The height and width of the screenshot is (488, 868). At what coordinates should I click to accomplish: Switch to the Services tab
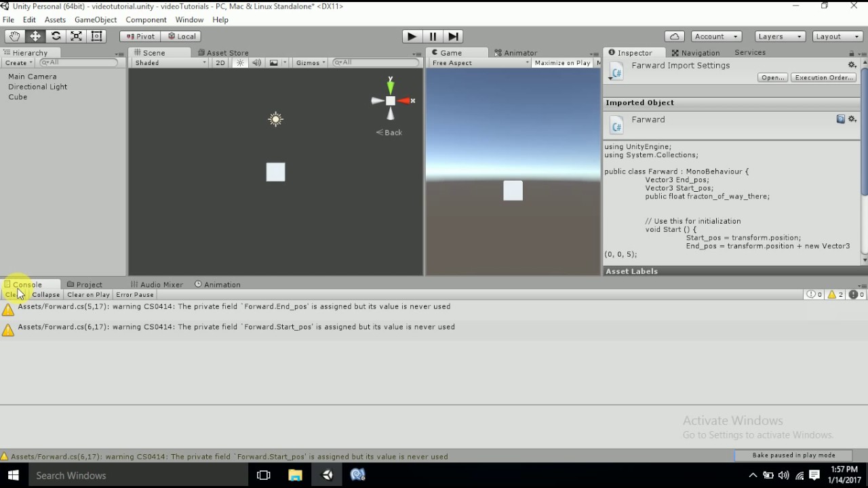coord(750,53)
